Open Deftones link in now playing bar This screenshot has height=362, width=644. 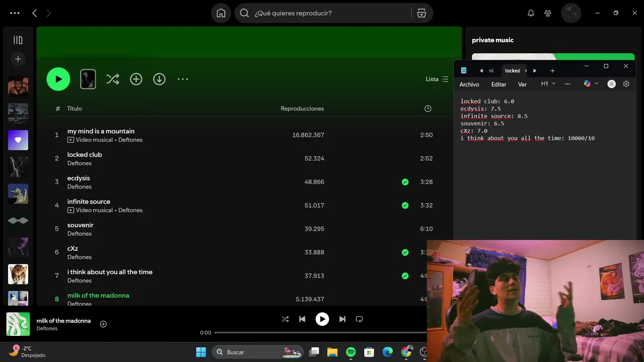47,329
